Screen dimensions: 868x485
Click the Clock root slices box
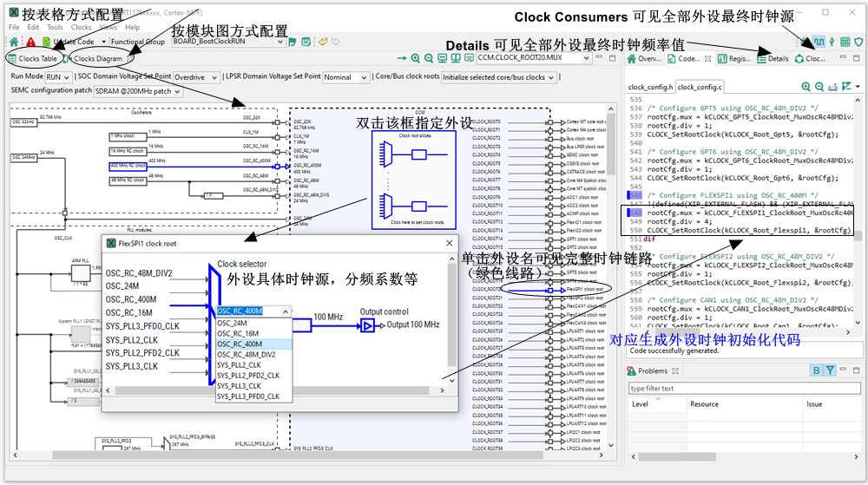point(414,180)
